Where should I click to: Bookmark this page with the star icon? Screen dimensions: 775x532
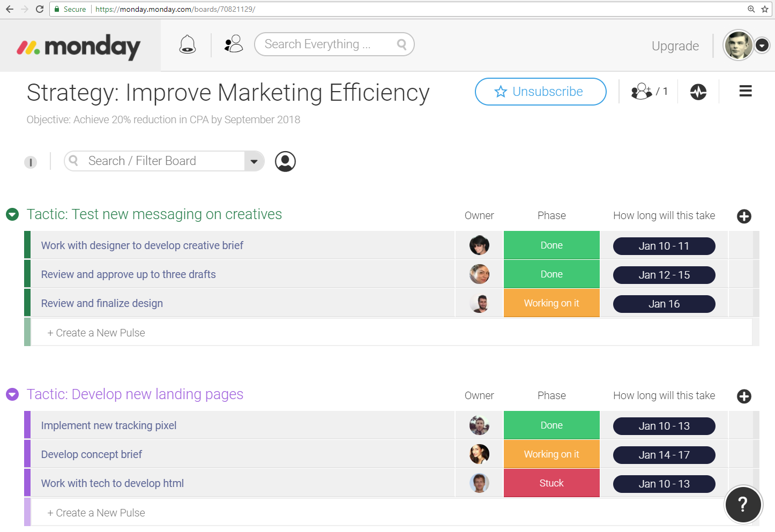tap(765, 9)
